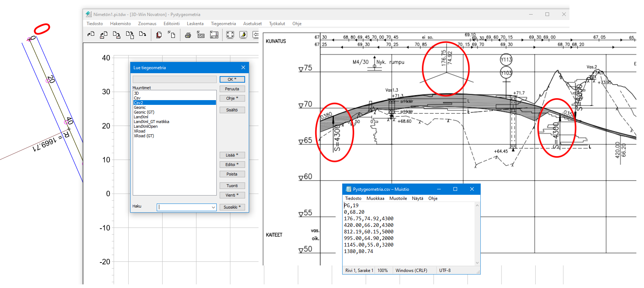The width and height of the screenshot is (644, 288).
Task: Open the Tiegeometria menu
Action: pyautogui.click(x=223, y=24)
